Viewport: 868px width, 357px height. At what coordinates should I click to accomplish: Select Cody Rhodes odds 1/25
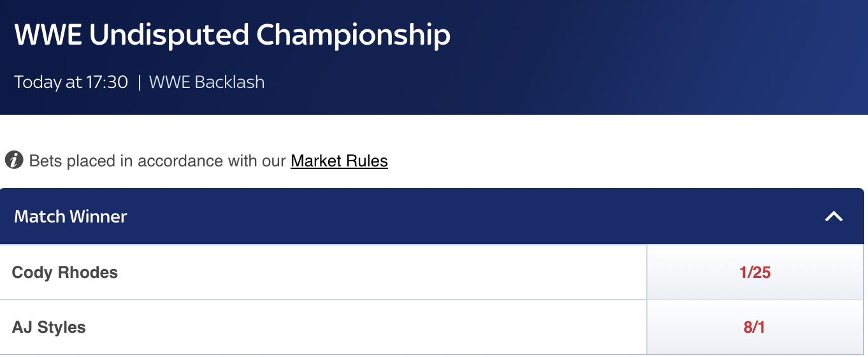click(x=755, y=273)
